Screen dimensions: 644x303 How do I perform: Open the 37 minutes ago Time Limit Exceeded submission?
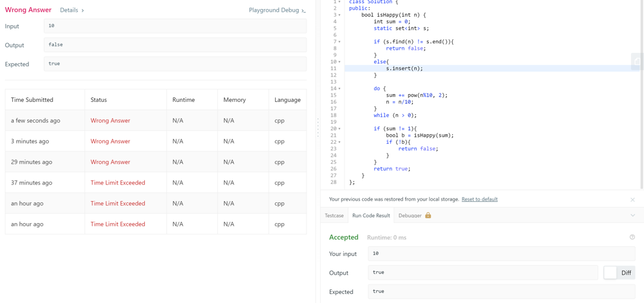(118, 182)
